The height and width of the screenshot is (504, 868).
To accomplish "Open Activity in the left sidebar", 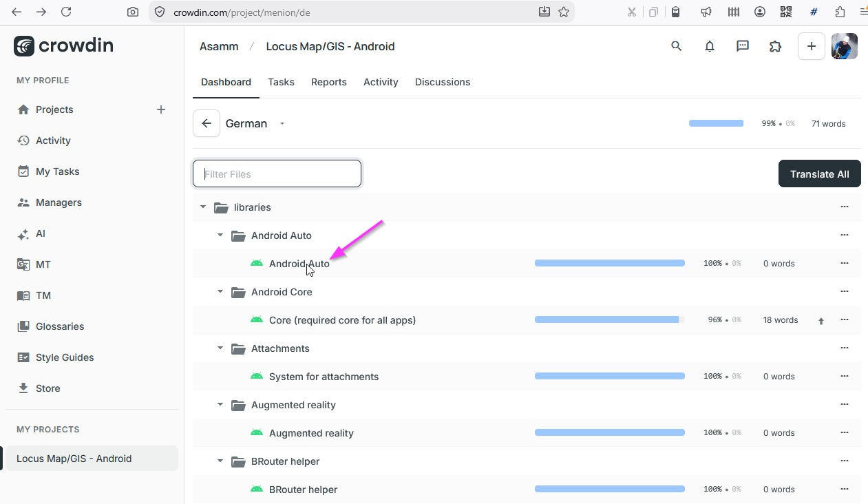I will pyautogui.click(x=53, y=140).
